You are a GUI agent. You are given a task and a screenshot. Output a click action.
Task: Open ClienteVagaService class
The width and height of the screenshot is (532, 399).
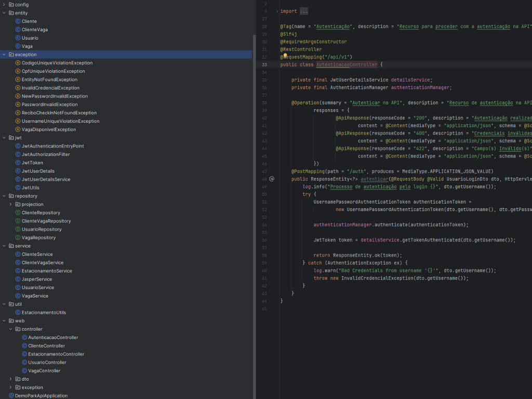point(43,262)
